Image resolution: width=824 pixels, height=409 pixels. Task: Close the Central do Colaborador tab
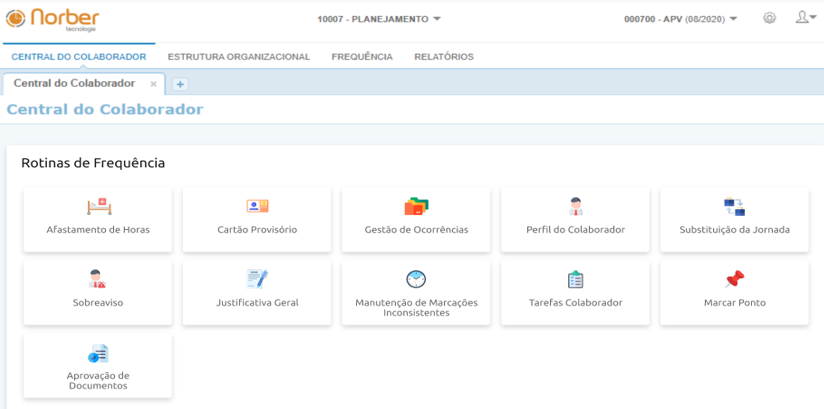point(153,84)
